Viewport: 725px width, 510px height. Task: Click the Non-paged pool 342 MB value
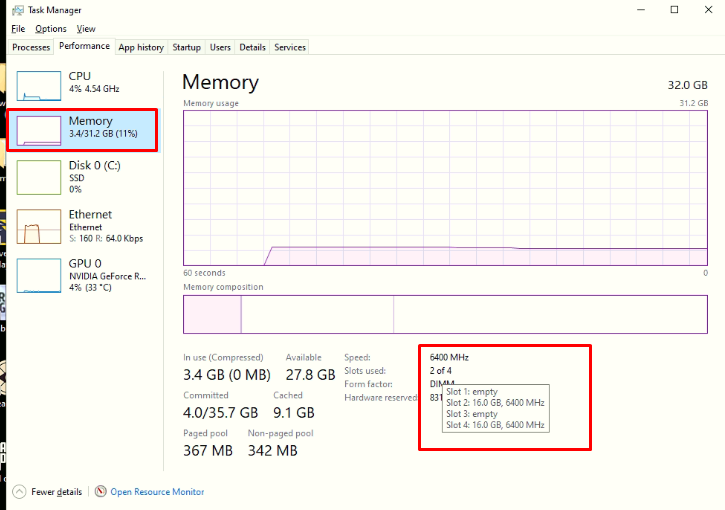click(x=272, y=450)
